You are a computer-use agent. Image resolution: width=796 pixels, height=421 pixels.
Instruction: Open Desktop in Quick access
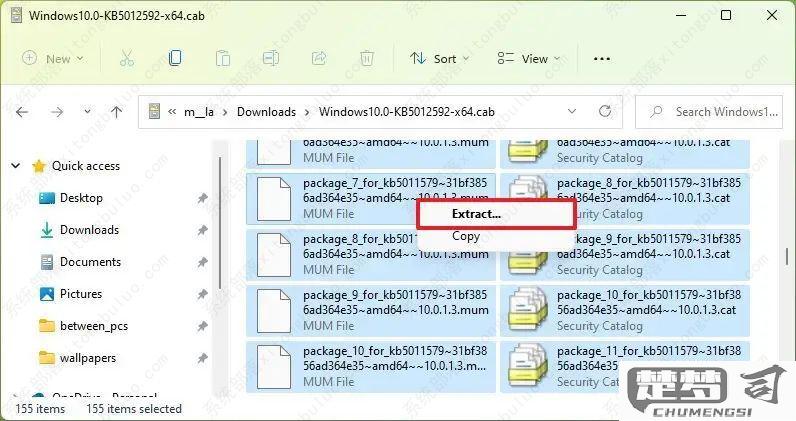coord(81,198)
